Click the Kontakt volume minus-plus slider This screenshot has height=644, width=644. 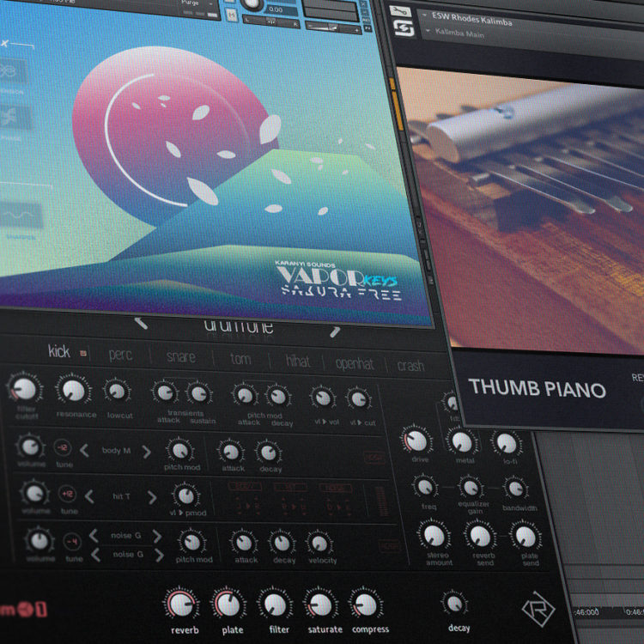[x=332, y=28]
